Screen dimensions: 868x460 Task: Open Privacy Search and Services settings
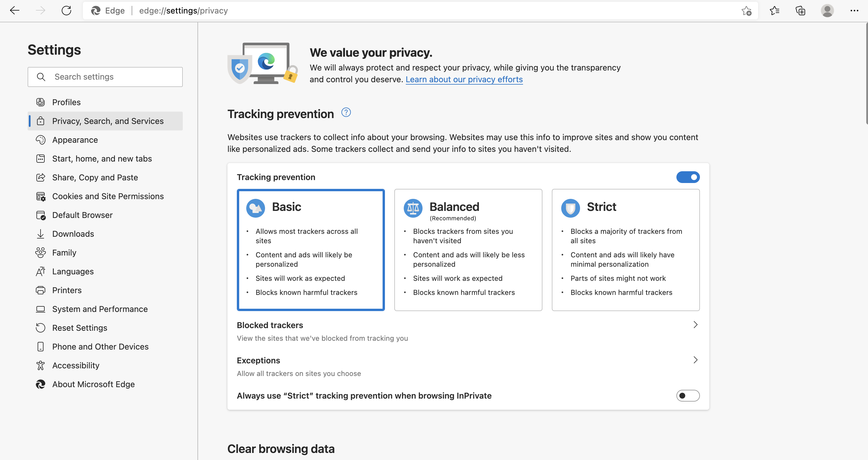point(108,120)
